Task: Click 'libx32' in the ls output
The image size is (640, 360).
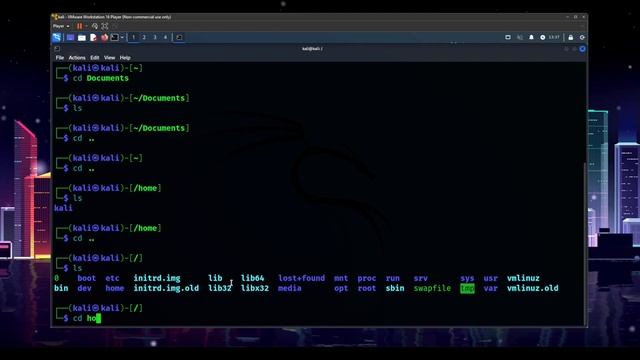Action: pyautogui.click(x=255, y=288)
